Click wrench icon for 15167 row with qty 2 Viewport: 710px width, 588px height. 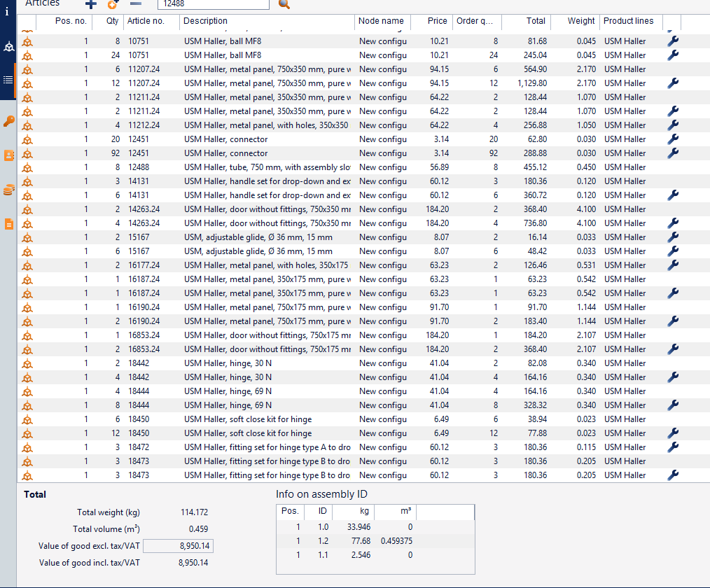coord(673,237)
